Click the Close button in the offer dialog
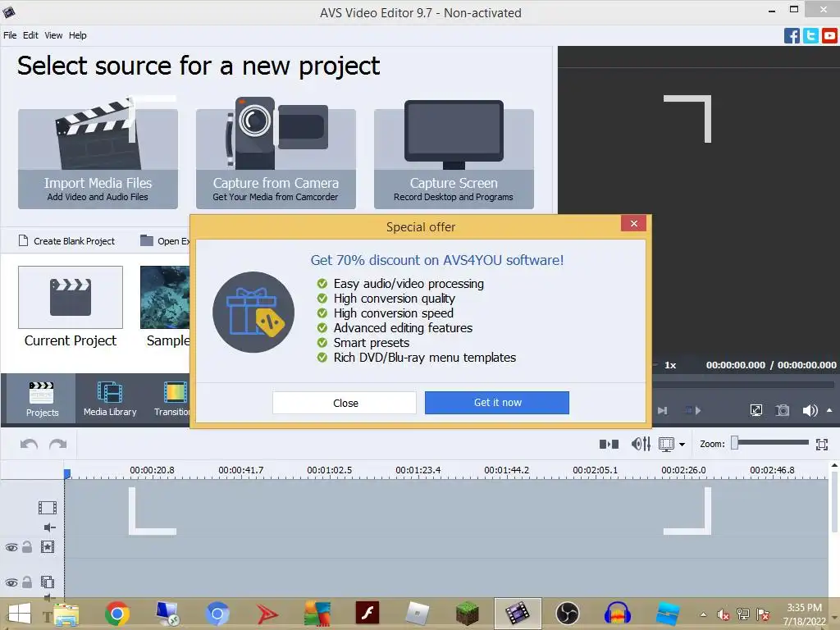The image size is (840, 630). (x=345, y=403)
